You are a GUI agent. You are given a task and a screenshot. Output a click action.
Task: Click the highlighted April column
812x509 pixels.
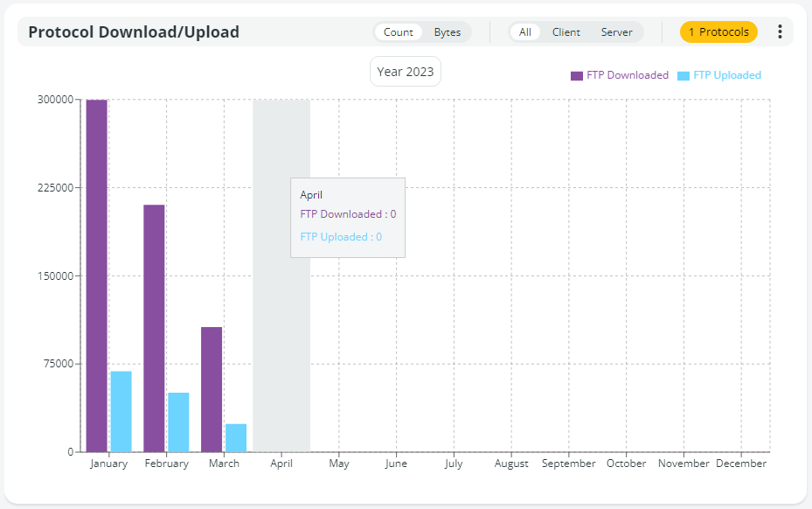pyautogui.click(x=281, y=350)
